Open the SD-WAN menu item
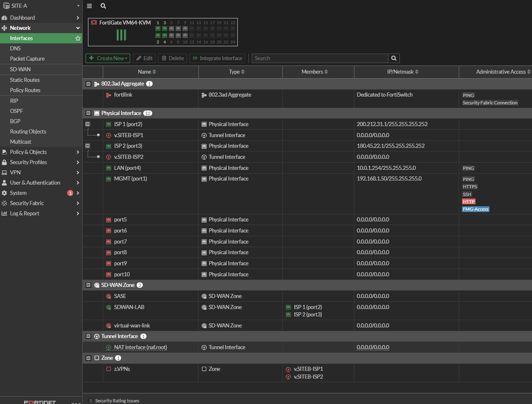Image resolution: width=532 pixels, height=404 pixels. (20, 70)
